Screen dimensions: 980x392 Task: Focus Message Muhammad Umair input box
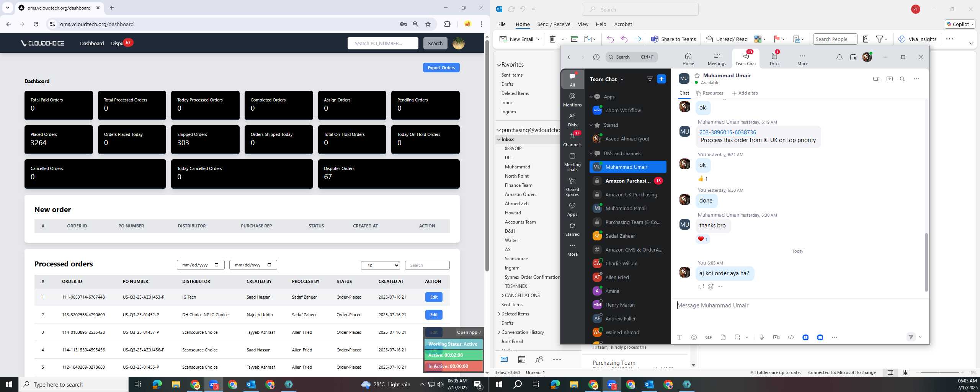point(799,305)
